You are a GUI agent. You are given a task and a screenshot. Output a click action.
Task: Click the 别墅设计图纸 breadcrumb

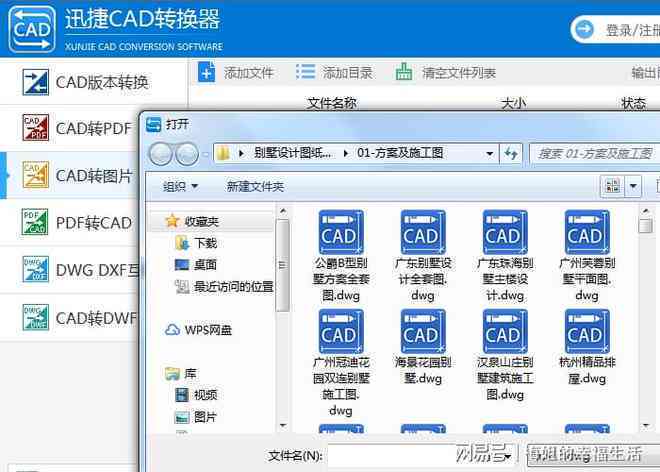[292, 153]
